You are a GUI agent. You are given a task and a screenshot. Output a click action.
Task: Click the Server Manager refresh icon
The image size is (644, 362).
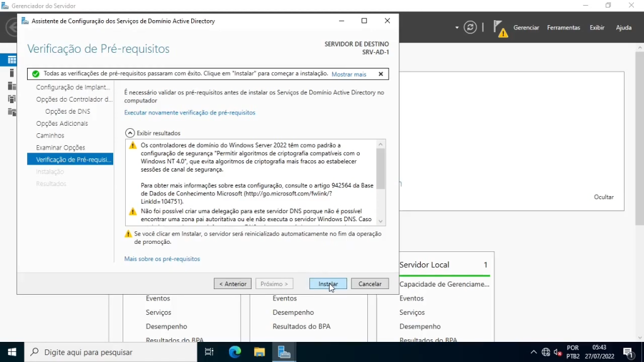pyautogui.click(x=470, y=28)
